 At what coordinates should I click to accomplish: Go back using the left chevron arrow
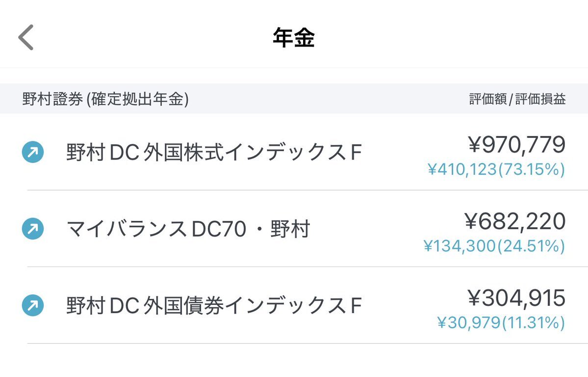click(26, 37)
